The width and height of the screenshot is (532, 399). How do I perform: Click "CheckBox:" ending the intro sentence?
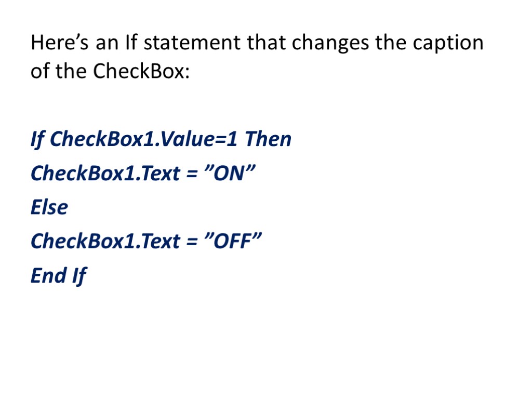(x=141, y=72)
